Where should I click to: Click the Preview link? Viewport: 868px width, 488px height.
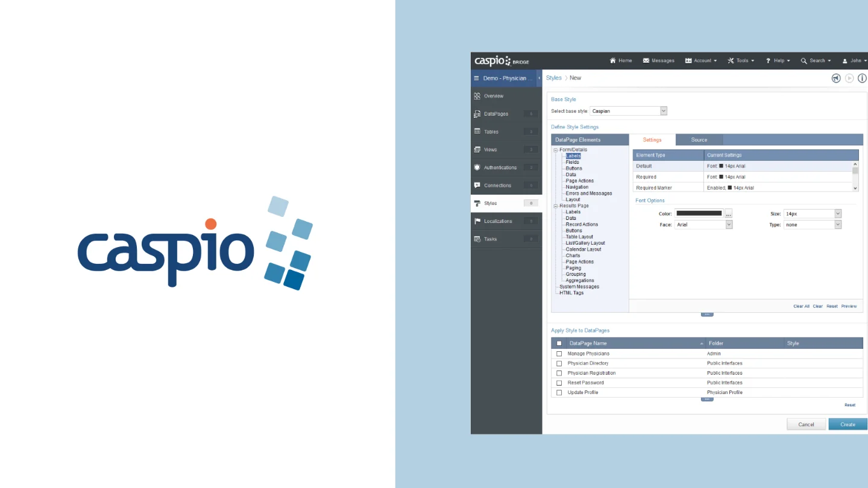pyautogui.click(x=849, y=306)
